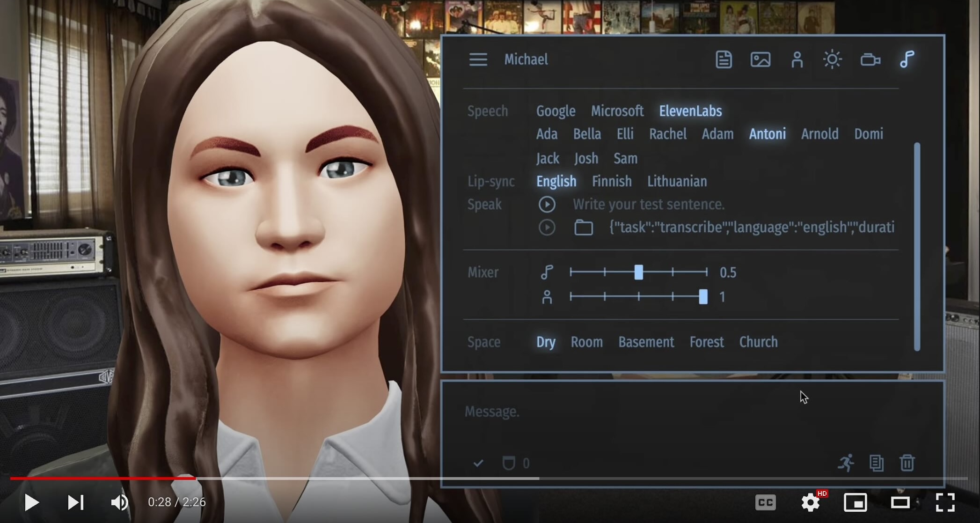Switch lip-sync language to Finnish
980x523 pixels.
coord(611,181)
